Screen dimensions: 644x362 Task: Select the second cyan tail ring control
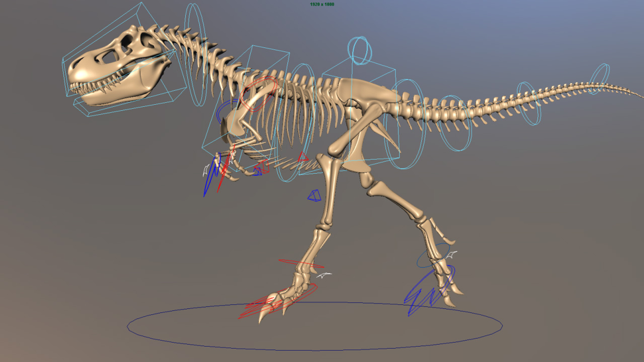455,123
